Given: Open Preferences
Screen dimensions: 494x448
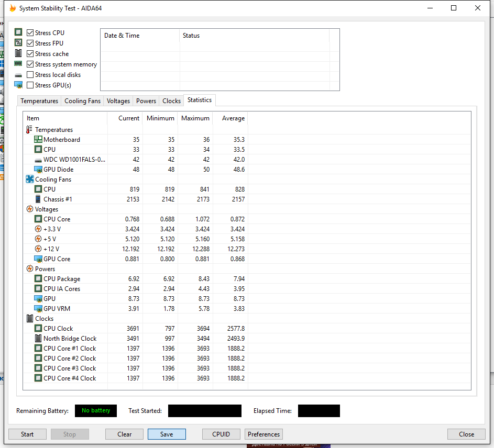Looking at the screenshot, I should tap(264, 434).
